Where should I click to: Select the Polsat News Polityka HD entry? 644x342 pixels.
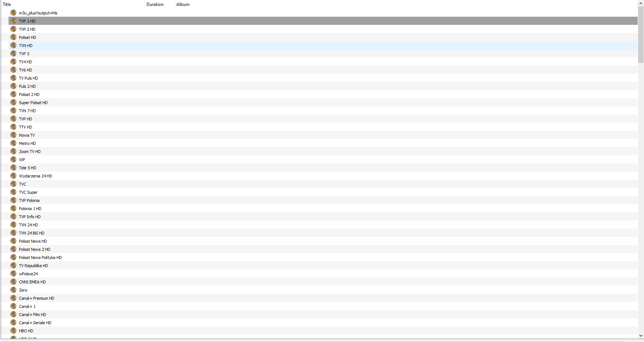pos(323,257)
